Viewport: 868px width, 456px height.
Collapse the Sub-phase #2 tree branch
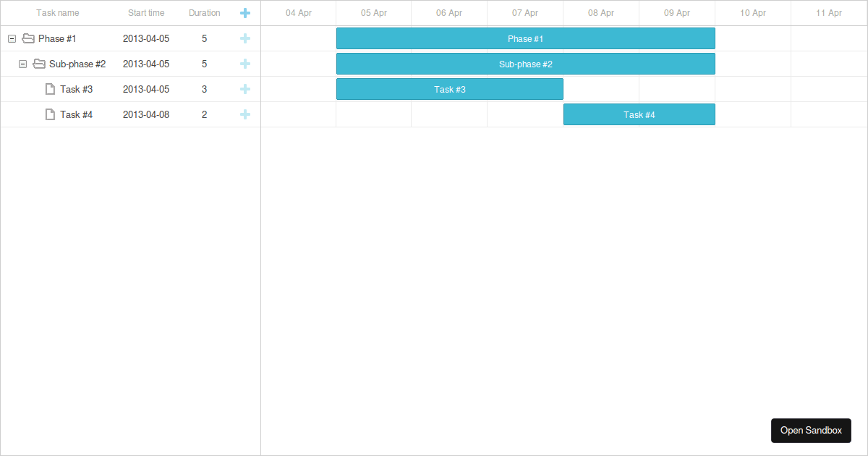(22, 64)
